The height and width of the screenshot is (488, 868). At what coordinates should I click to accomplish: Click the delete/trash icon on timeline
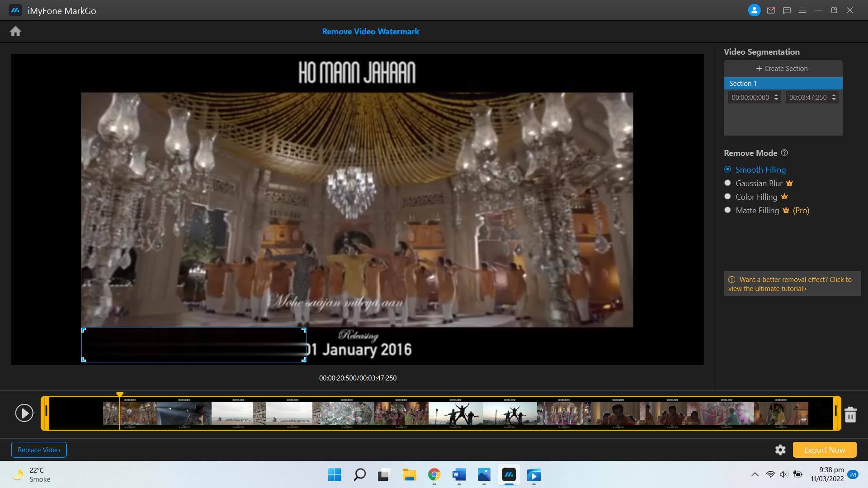851,413
